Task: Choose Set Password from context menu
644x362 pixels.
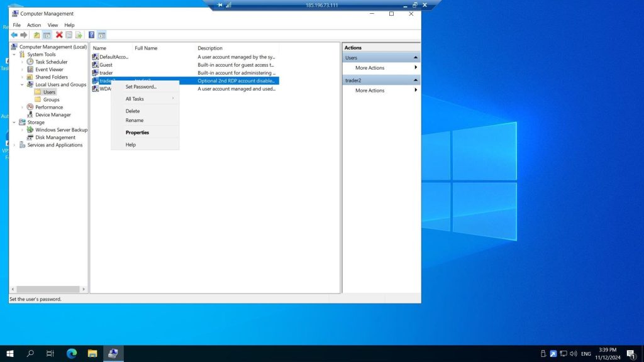Action: (x=141, y=87)
